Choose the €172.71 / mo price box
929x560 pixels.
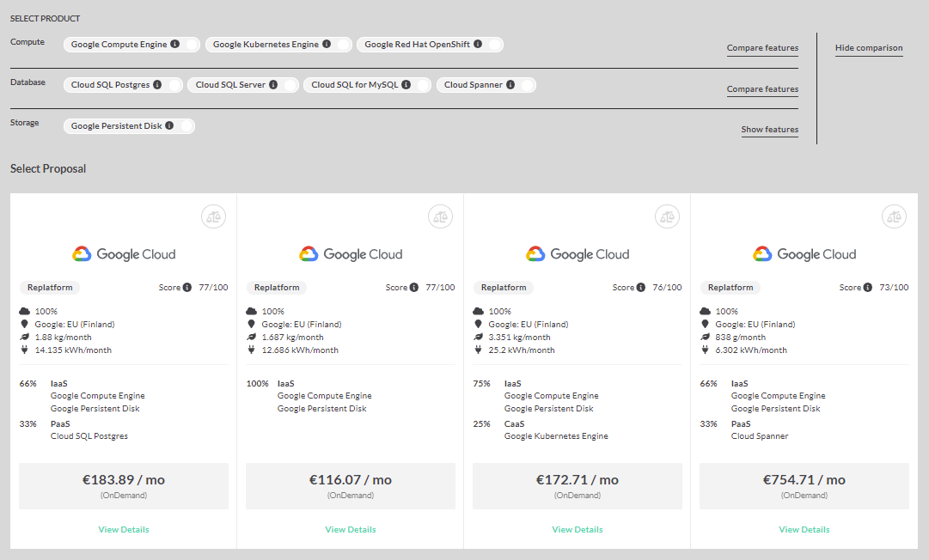click(x=578, y=486)
